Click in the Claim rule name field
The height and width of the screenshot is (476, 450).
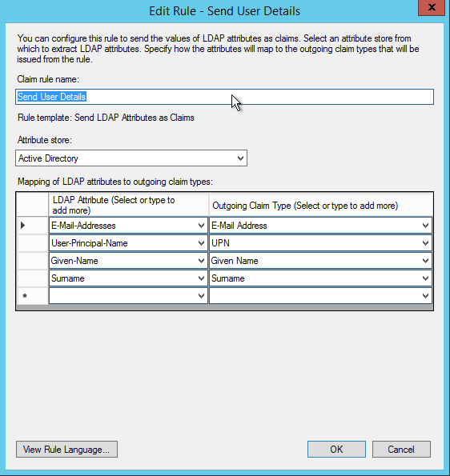click(224, 97)
